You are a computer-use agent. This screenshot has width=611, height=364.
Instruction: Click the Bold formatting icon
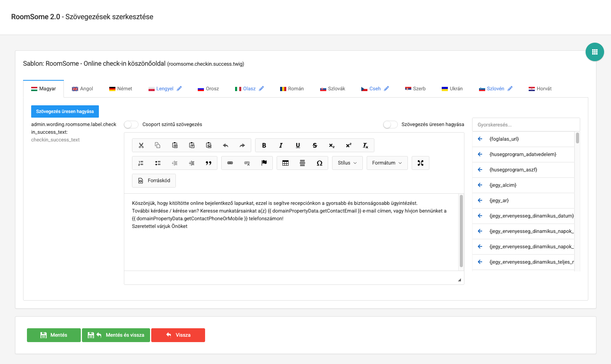point(264,145)
